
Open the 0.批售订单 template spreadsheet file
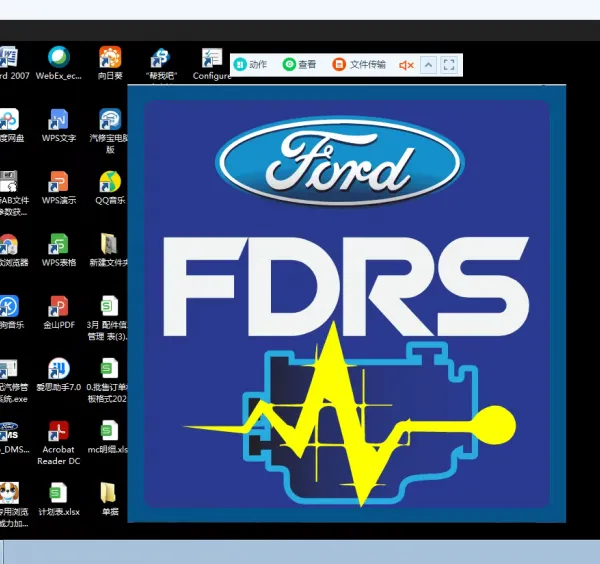(108, 381)
